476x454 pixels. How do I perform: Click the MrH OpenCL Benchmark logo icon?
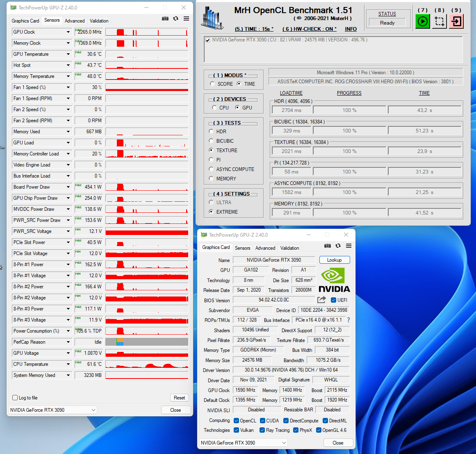[x=212, y=18]
